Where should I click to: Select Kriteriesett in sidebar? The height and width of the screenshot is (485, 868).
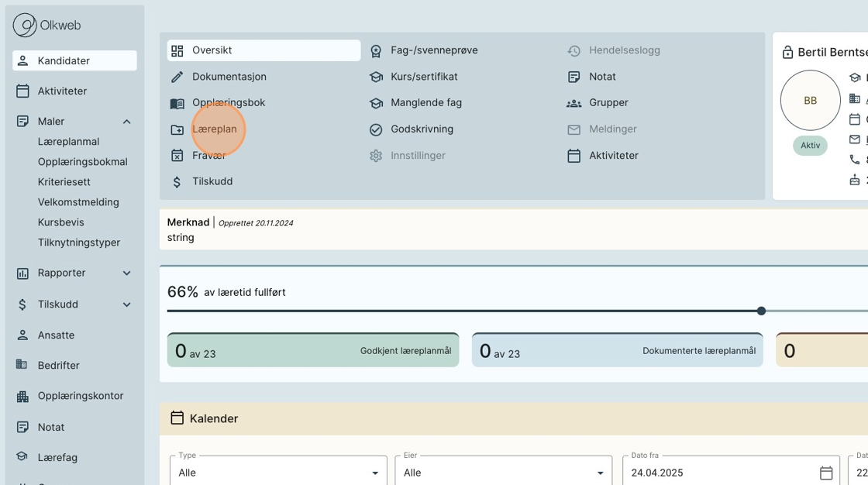pyautogui.click(x=64, y=182)
